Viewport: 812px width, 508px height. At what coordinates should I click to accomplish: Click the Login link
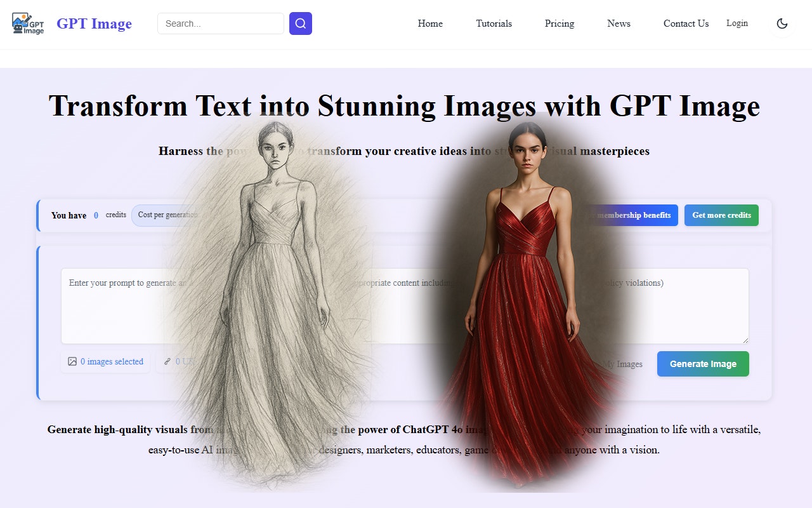click(737, 23)
